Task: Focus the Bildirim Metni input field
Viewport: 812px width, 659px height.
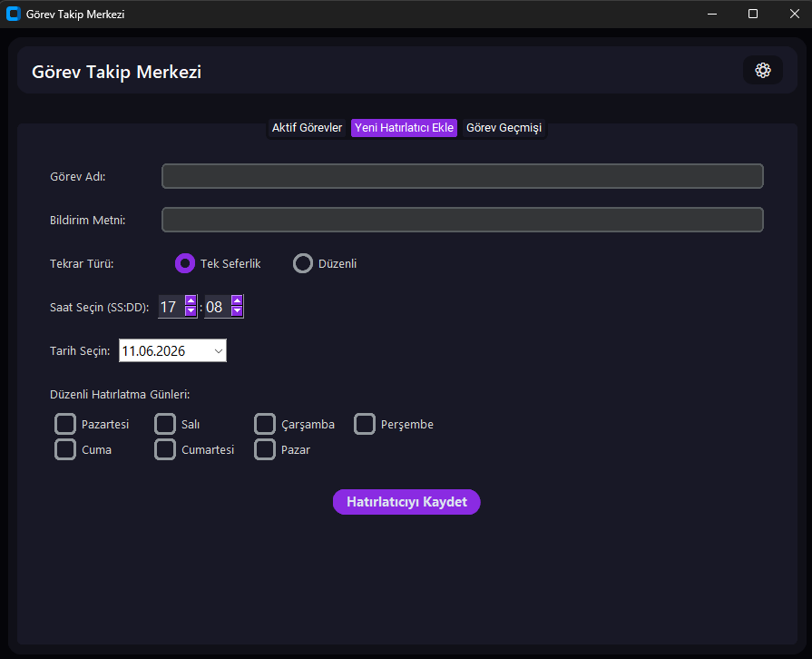Action: coord(463,220)
